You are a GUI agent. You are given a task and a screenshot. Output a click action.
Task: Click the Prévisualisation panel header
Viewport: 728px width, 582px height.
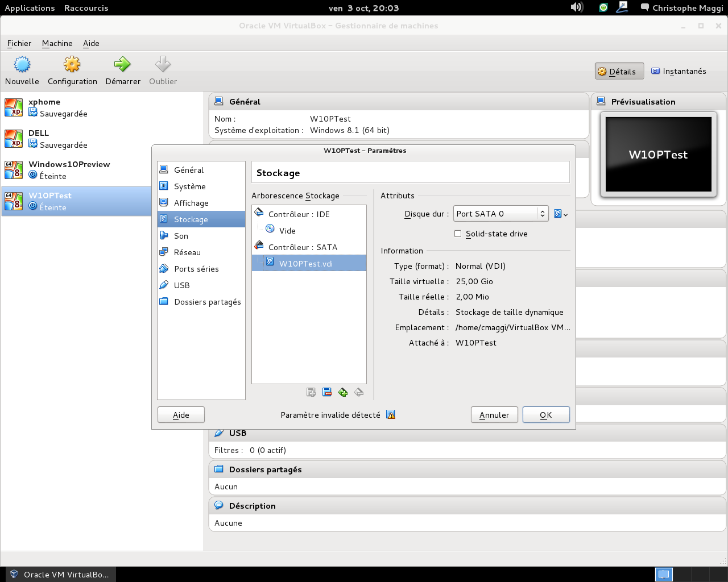[x=659, y=102]
